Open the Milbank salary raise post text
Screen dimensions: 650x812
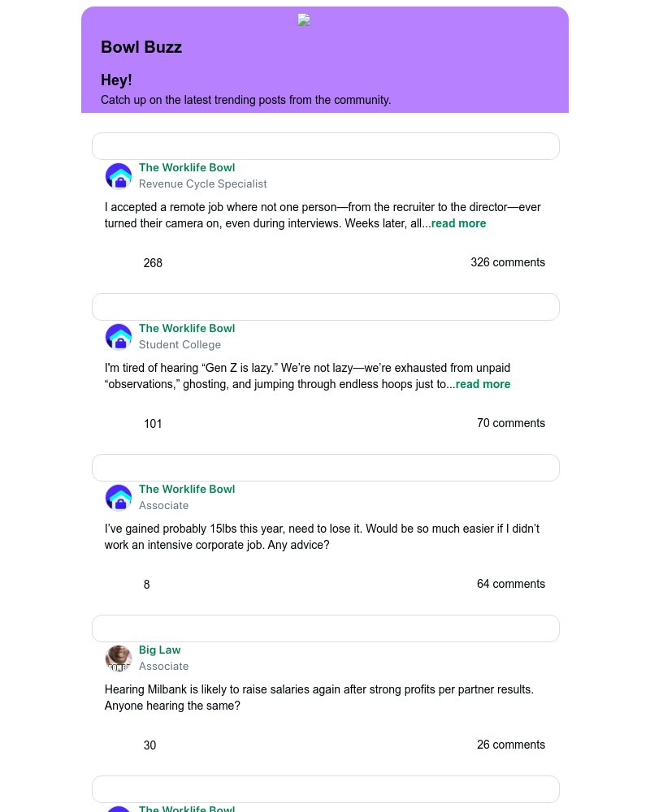click(318, 698)
